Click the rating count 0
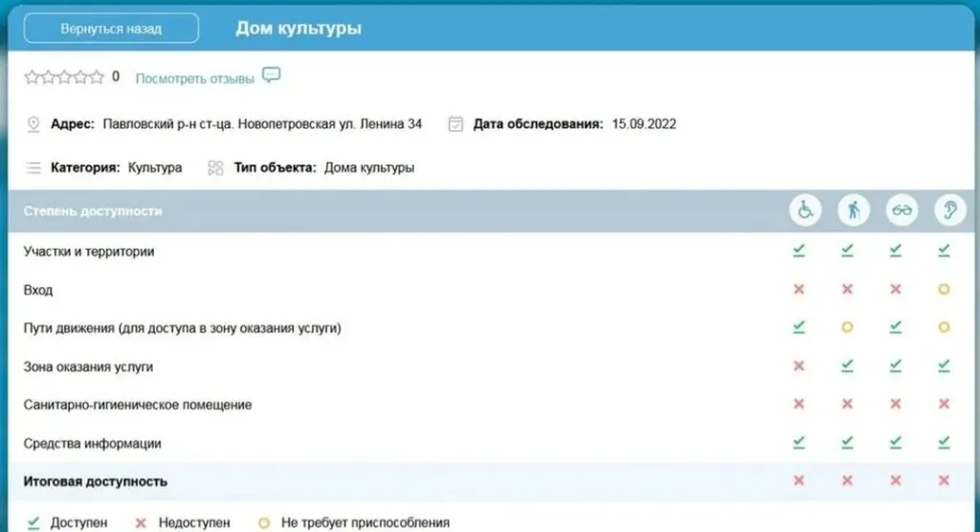The width and height of the screenshot is (980, 532). (116, 77)
